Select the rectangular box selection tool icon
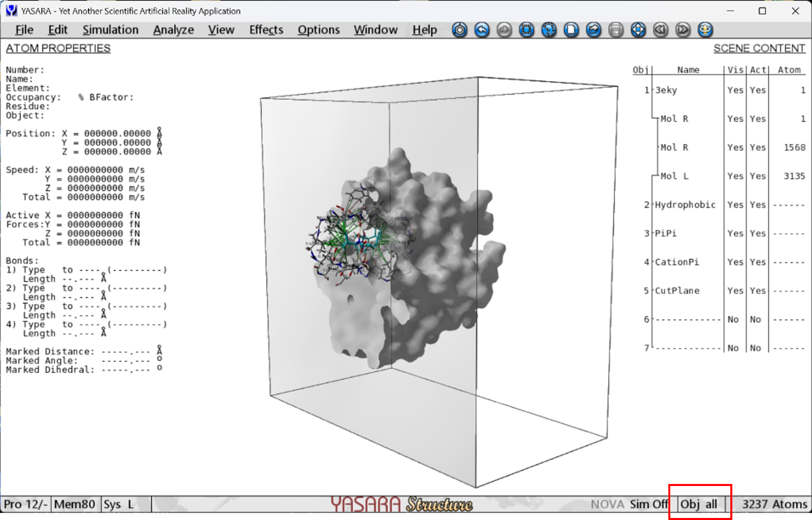Image resolution: width=812 pixels, height=520 pixels. point(527,30)
